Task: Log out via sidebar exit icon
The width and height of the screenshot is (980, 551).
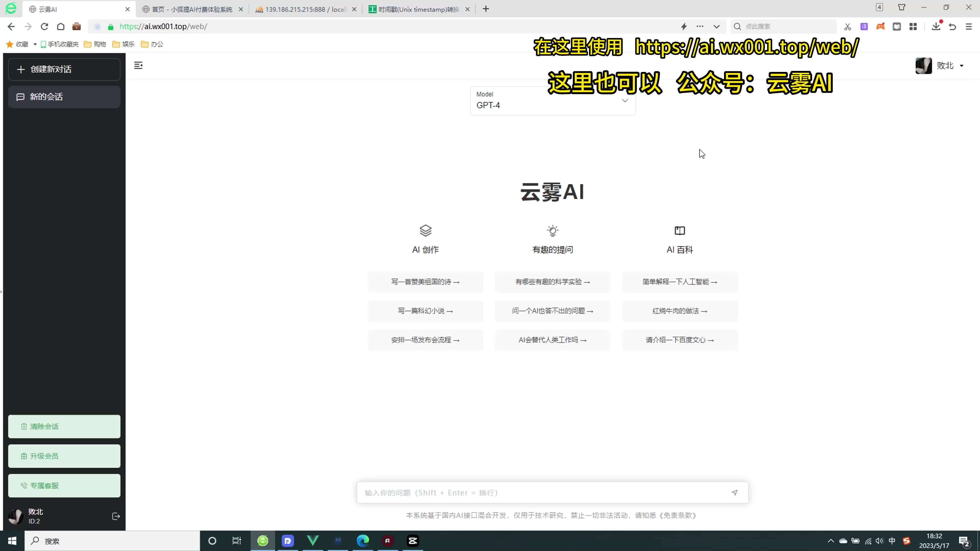Action: click(116, 516)
